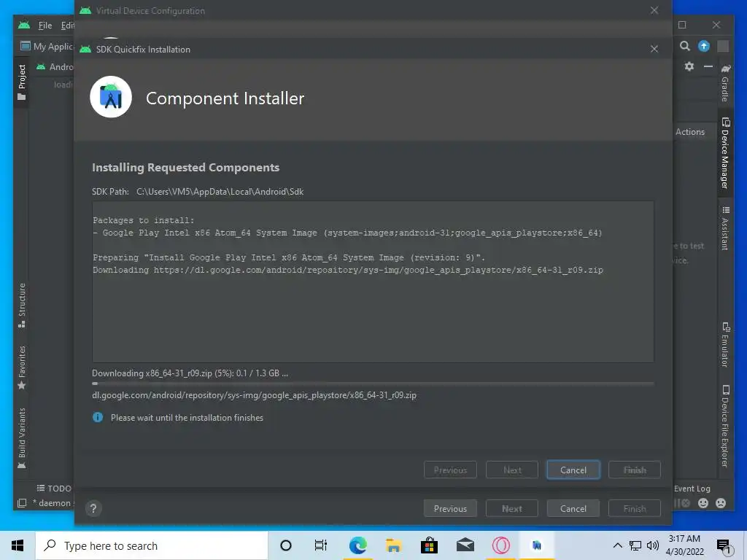Open the notification center icon
The image size is (747, 560).
(724, 546)
